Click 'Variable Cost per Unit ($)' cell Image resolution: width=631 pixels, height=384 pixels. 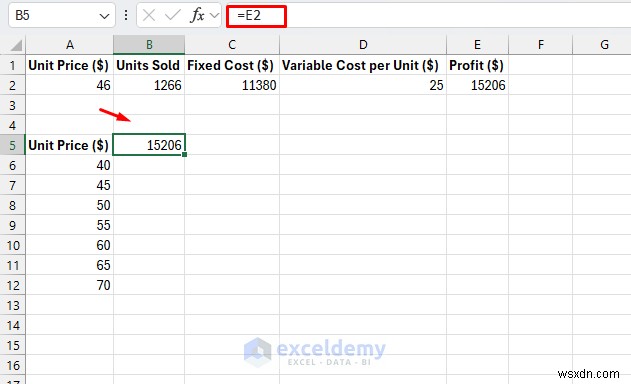pos(363,65)
